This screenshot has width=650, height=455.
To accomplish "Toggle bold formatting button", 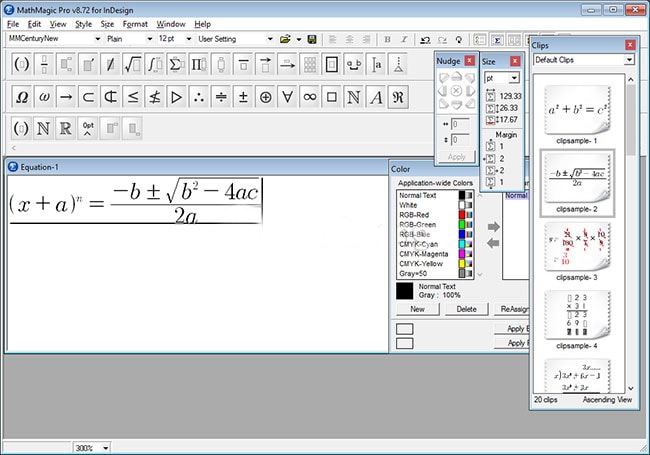I will [x=387, y=39].
